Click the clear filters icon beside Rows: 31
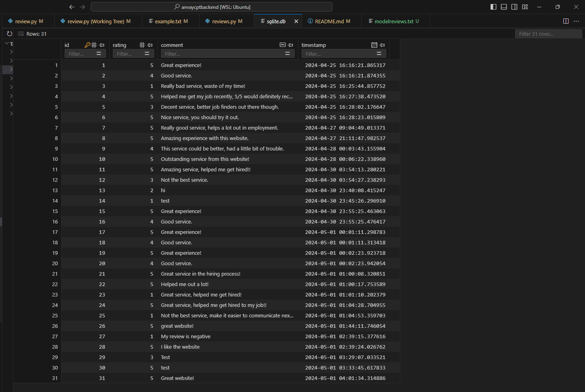The height and width of the screenshot is (392, 585). point(21,34)
